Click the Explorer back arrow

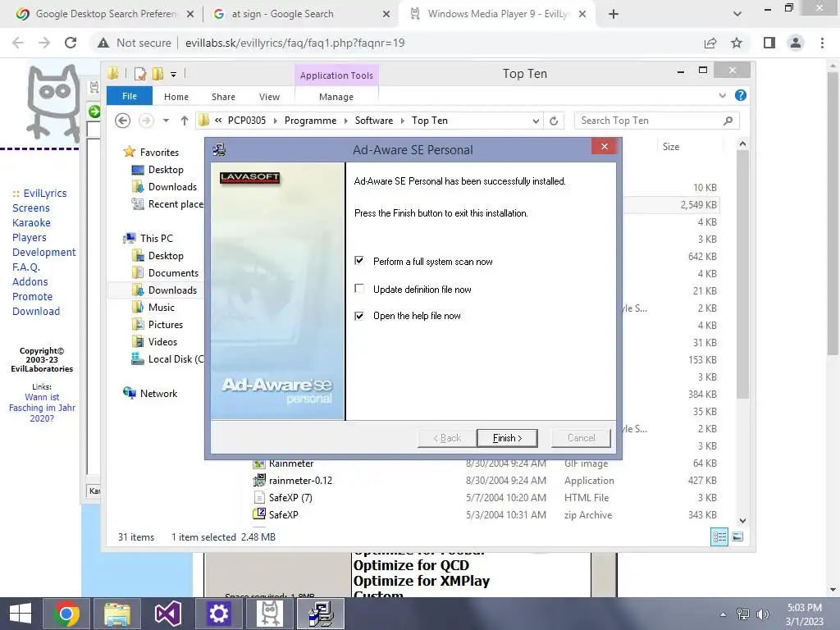point(123,121)
